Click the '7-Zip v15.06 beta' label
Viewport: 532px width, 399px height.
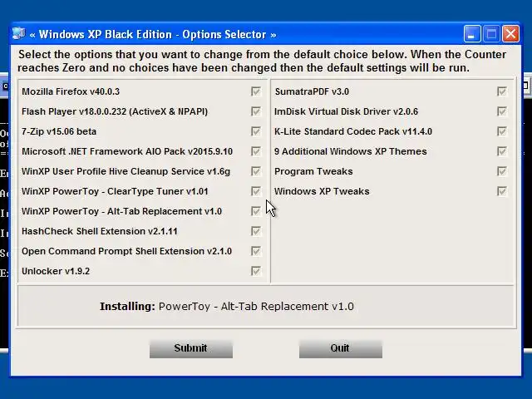pos(59,131)
